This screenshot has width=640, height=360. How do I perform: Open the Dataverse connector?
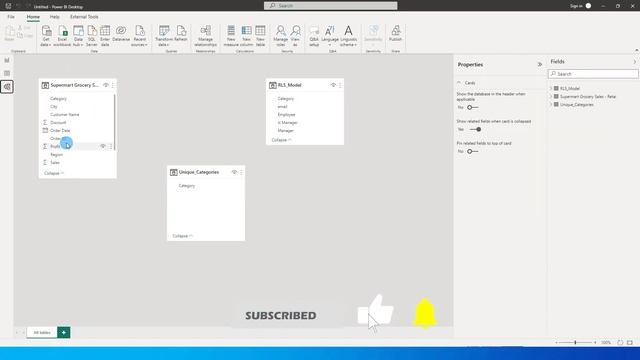tap(121, 34)
